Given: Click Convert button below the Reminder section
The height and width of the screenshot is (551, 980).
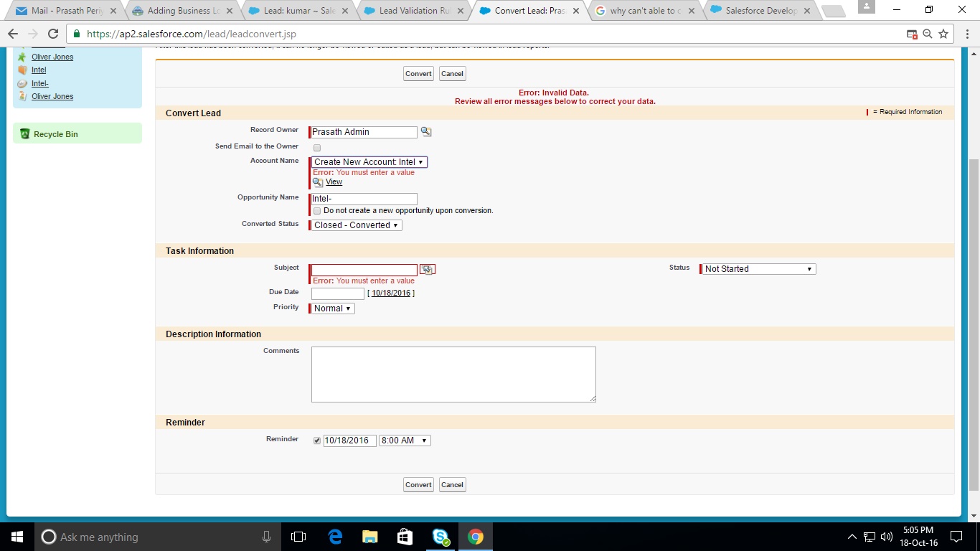Looking at the screenshot, I should 418,485.
